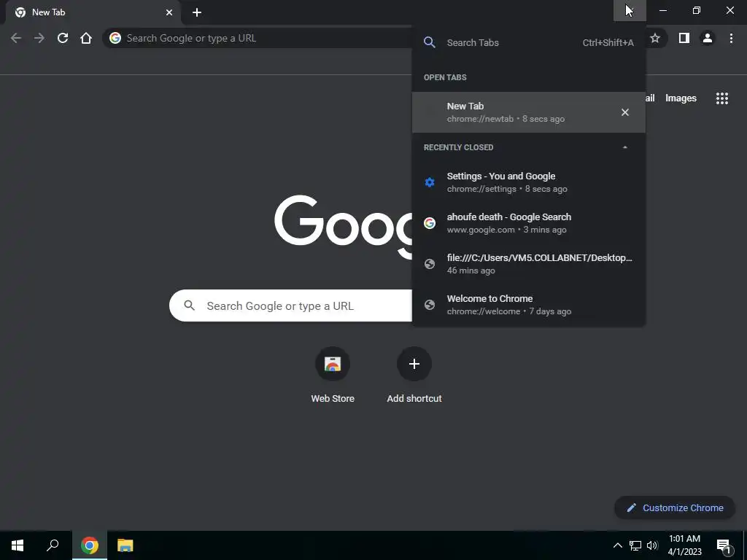This screenshot has height=560, width=747.
Task: Show hidden system tray icons
Action: coord(617,545)
